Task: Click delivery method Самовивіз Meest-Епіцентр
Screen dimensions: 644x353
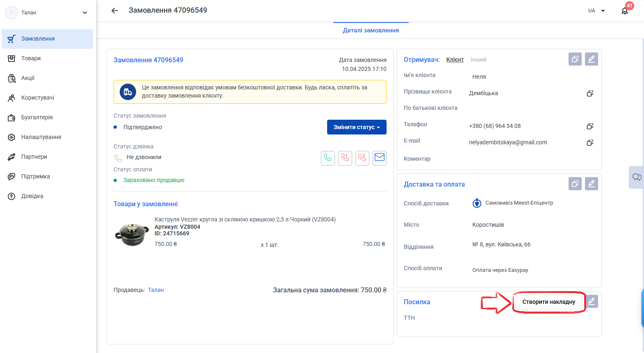Action: click(x=519, y=203)
